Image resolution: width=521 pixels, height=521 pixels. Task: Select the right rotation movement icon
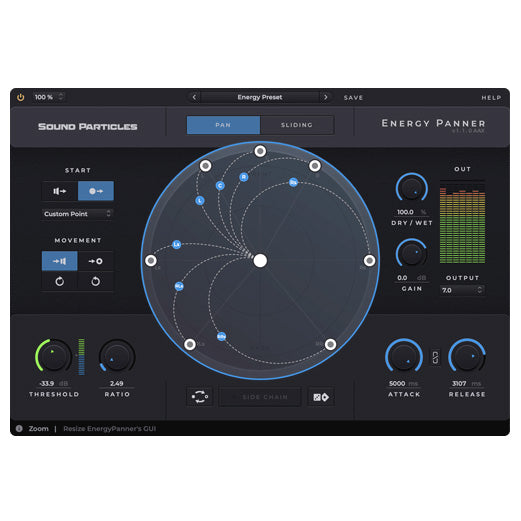[x=96, y=281]
